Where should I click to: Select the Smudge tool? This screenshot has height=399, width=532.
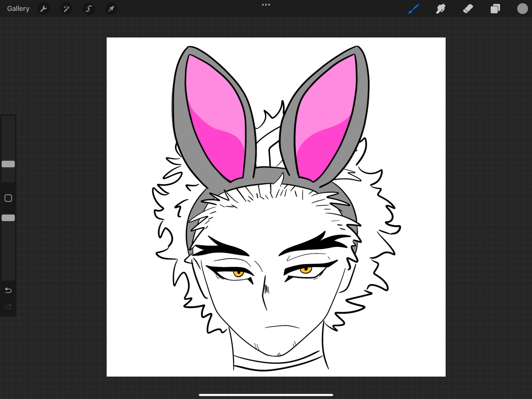(x=441, y=9)
